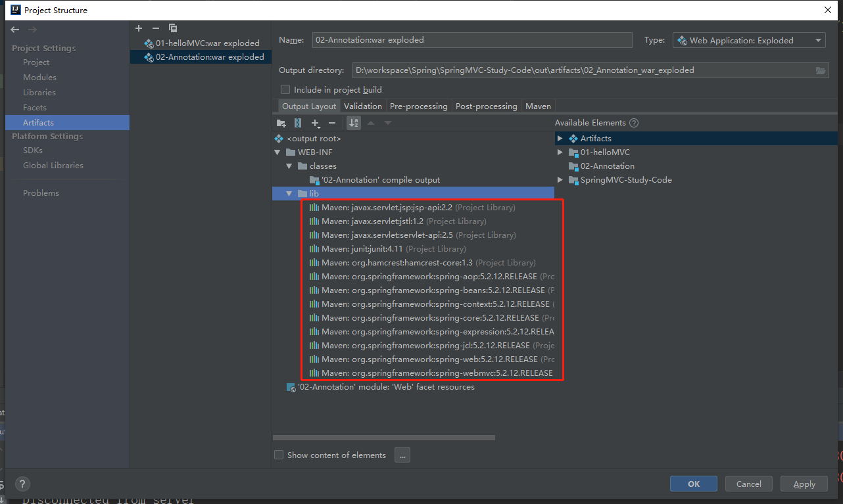Click the help question mark button

point(22,484)
